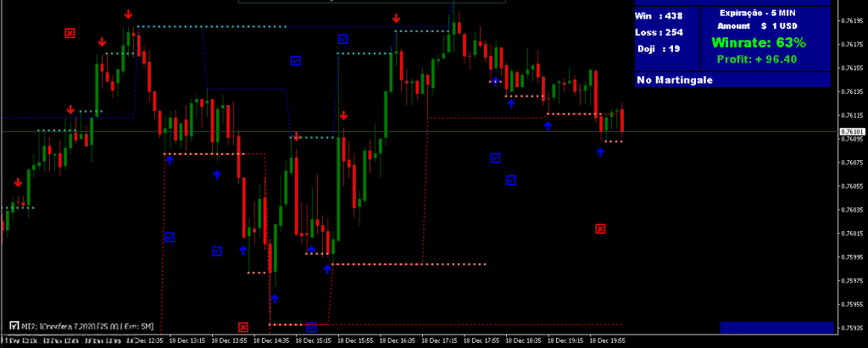
Task: Click the red X marker below the rightmost candles
Action: tap(600, 229)
